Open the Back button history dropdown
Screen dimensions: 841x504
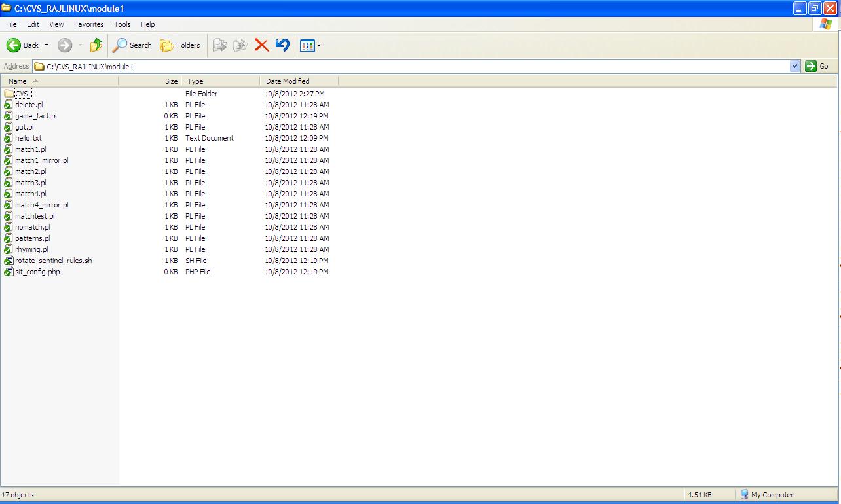pos(46,45)
